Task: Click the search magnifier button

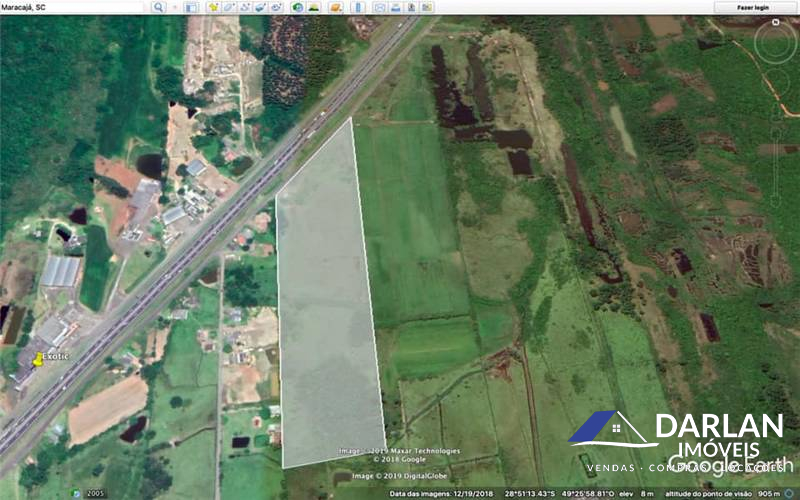Action: point(158,7)
